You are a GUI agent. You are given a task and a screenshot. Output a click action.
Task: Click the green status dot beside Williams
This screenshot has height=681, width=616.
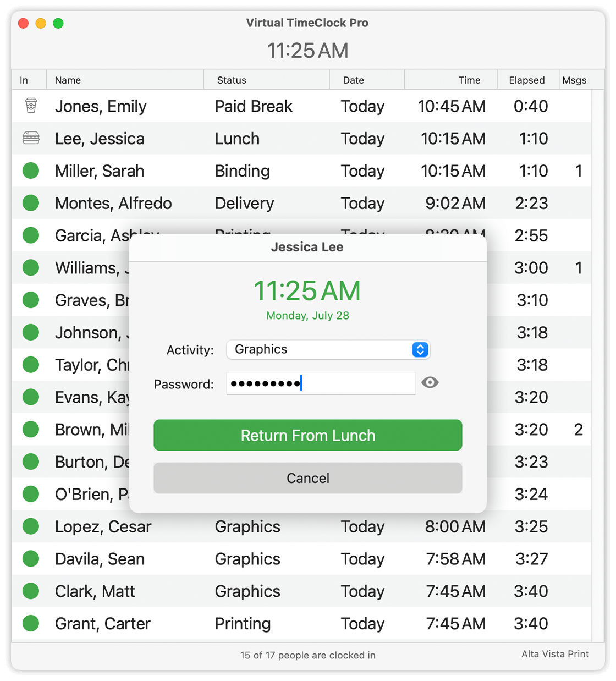click(31, 268)
